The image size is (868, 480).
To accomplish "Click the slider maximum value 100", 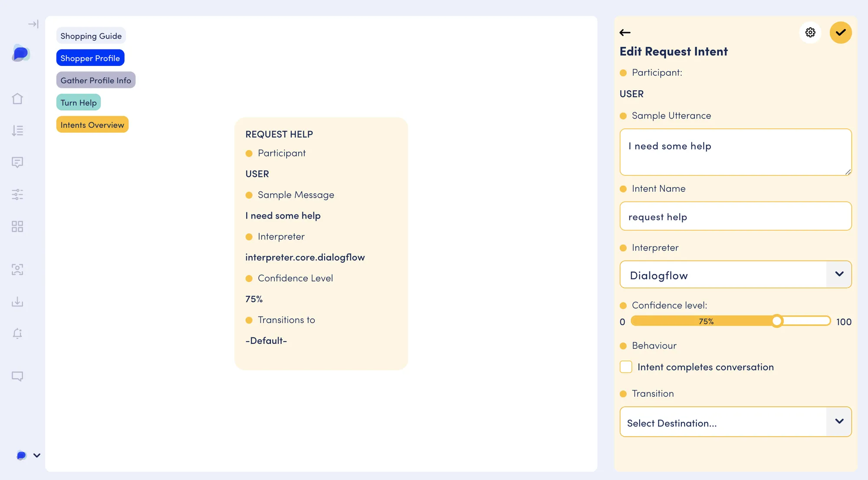I will point(844,322).
